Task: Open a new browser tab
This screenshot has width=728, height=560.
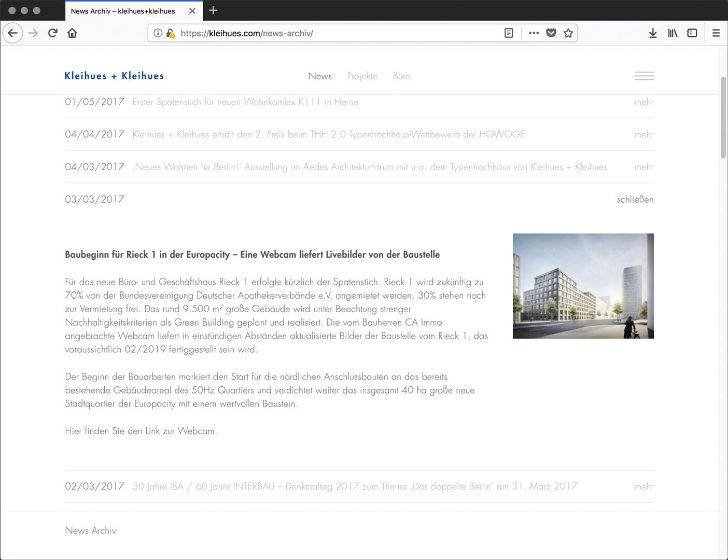Action: pos(213,10)
